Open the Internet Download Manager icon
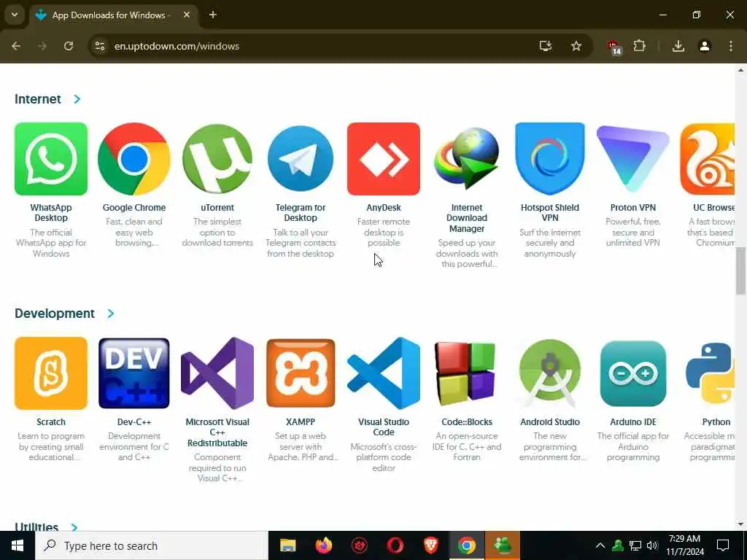 pyautogui.click(x=467, y=158)
